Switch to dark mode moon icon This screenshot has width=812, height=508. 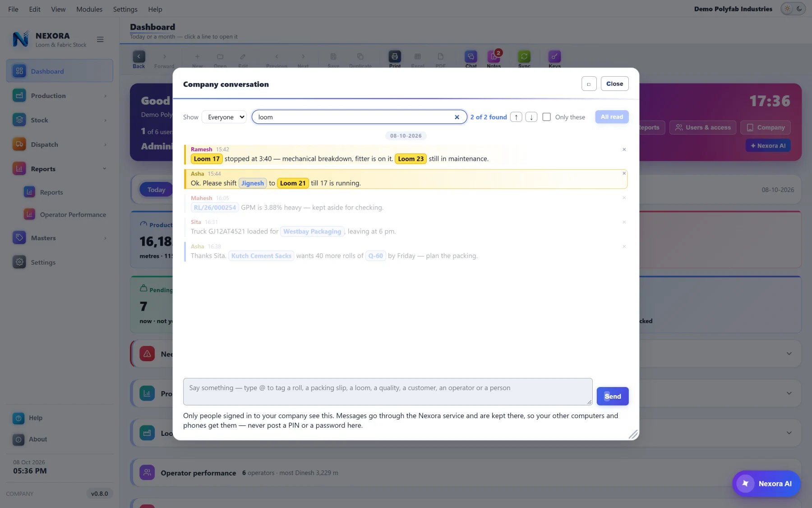click(799, 9)
